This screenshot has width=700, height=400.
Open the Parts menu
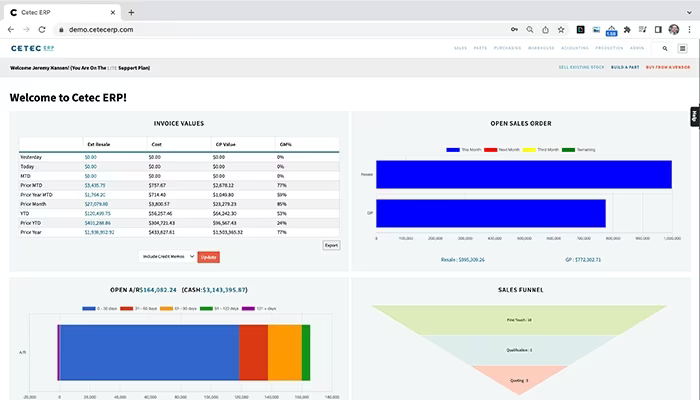click(x=480, y=48)
